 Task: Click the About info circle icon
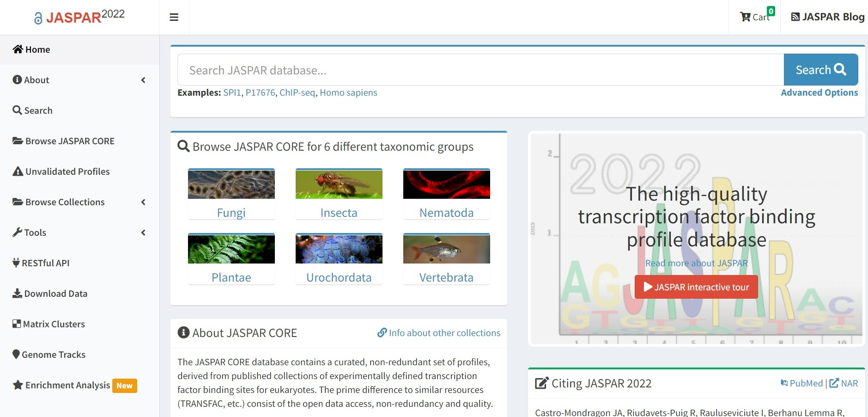[x=17, y=80]
